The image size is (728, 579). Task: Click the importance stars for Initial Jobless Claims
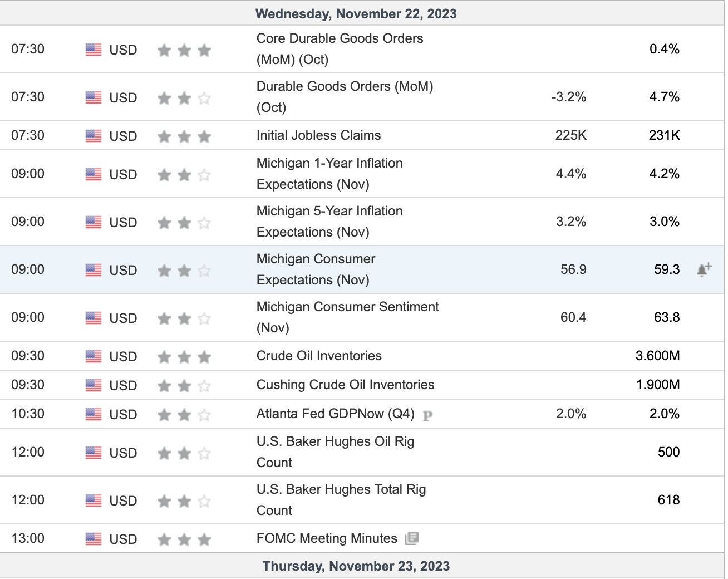pos(184,136)
